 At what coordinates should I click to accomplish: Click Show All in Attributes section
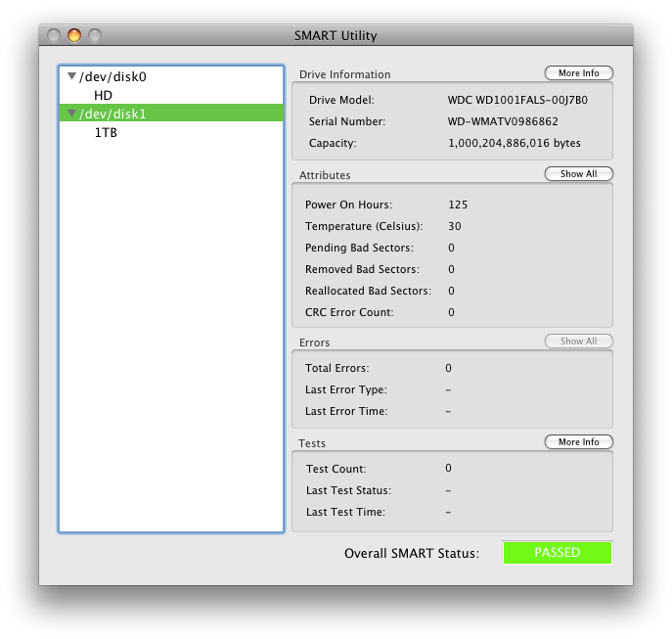tap(578, 173)
